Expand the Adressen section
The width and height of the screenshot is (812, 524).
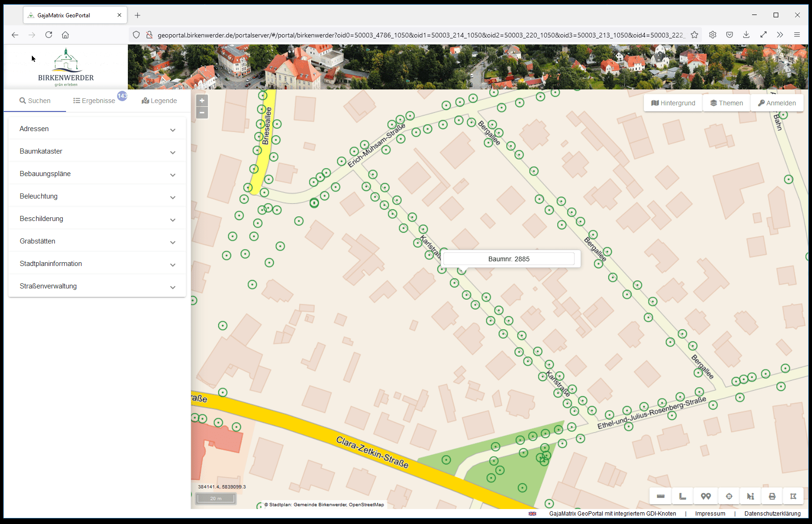click(x=97, y=129)
